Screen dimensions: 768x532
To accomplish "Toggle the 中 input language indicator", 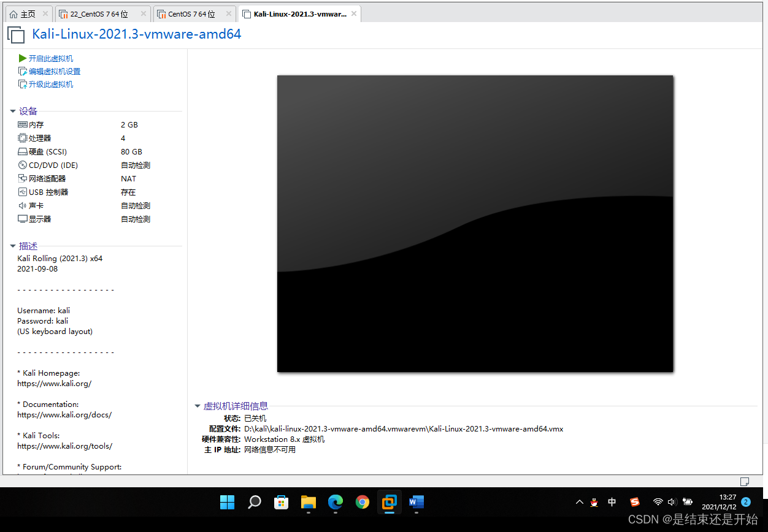I will (612, 502).
